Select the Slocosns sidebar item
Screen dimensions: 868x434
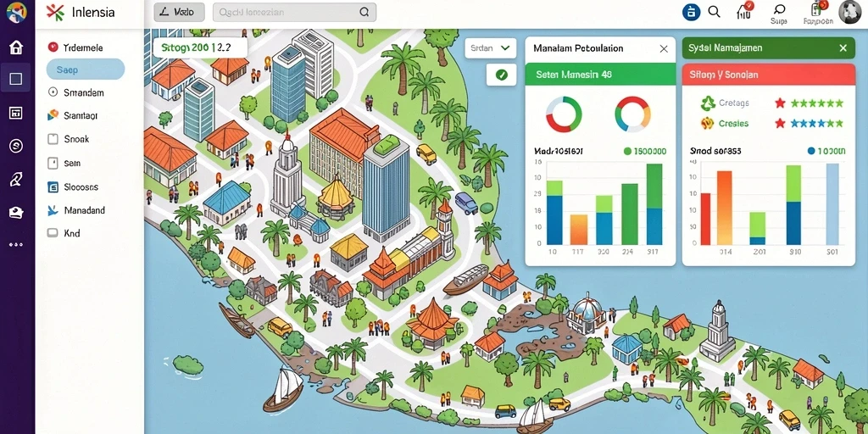[81, 187]
